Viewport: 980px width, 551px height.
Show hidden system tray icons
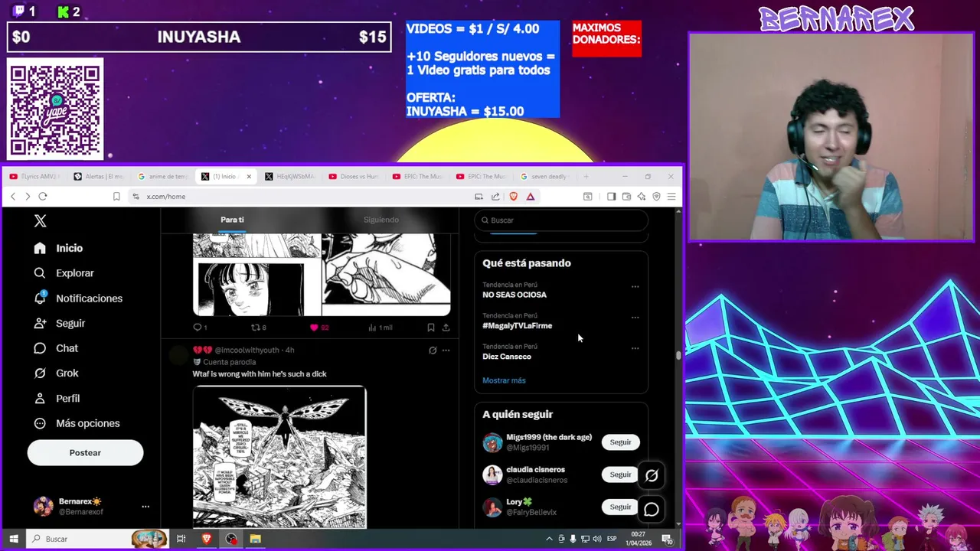(x=549, y=539)
